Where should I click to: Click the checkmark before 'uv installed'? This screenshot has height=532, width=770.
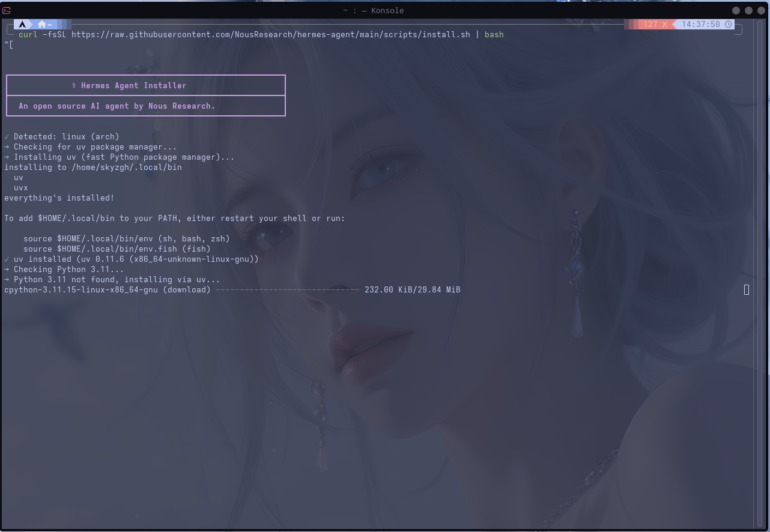pyautogui.click(x=6, y=259)
